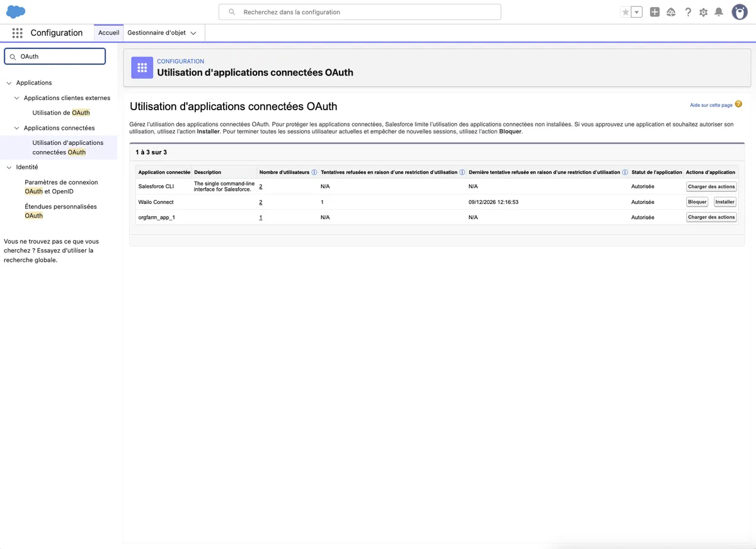The image size is (756, 549).
Task: Click the magnifier icon in the global search
Action: 232,12
